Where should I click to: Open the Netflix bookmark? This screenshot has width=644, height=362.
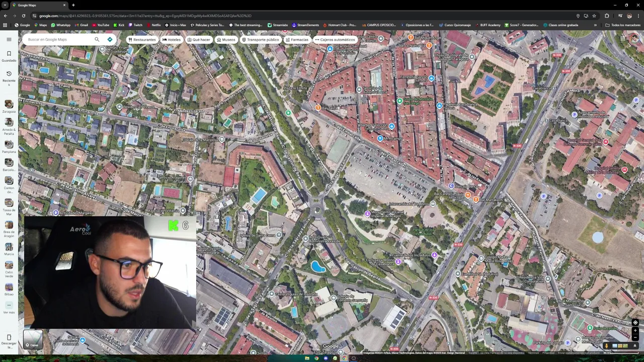tap(153, 25)
